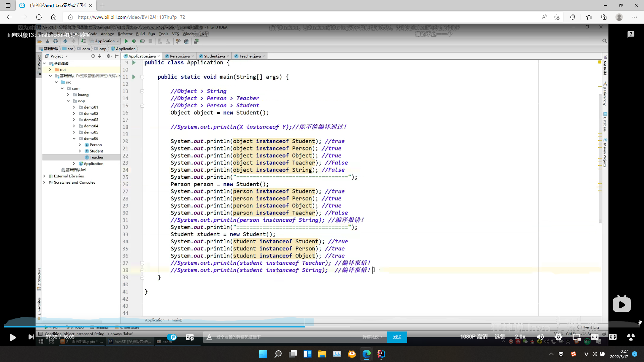Select Teacher class in project tree
Image resolution: width=644 pixels, height=362 pixels.
click(x=97, y=157)
